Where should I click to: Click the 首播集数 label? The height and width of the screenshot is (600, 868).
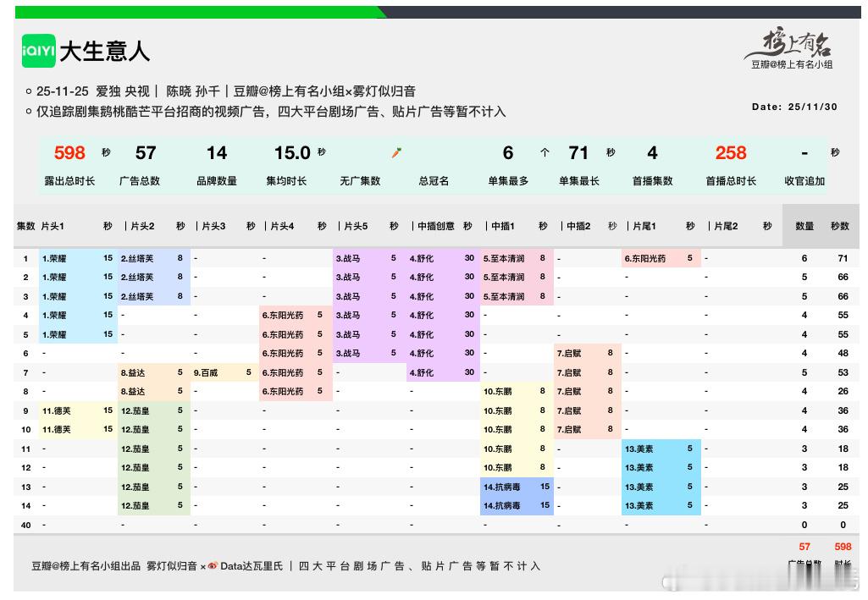653,181
